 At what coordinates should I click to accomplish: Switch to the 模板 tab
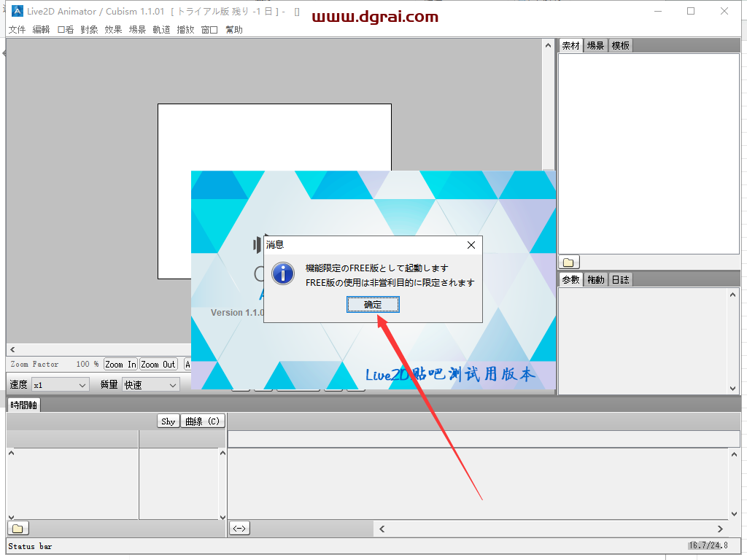tap(620, 46)
